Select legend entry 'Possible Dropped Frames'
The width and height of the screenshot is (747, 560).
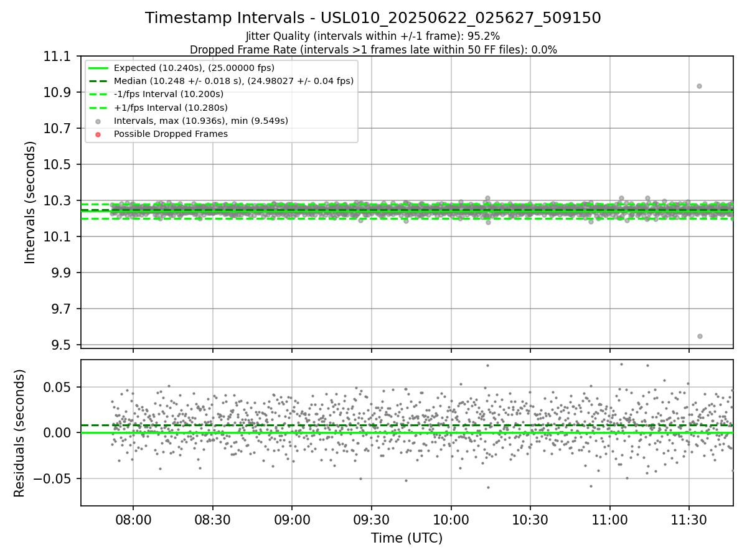pos(171,134)
